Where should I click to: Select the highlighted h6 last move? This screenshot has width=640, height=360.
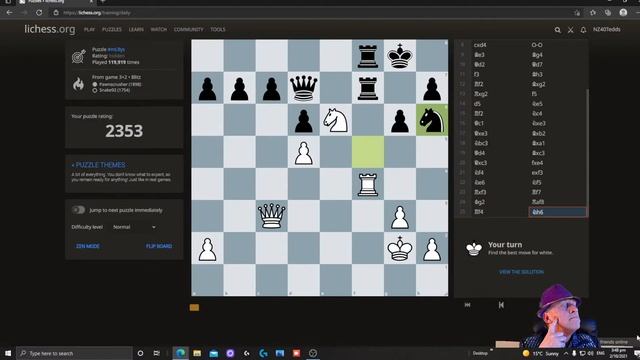(x=558, y=212)
